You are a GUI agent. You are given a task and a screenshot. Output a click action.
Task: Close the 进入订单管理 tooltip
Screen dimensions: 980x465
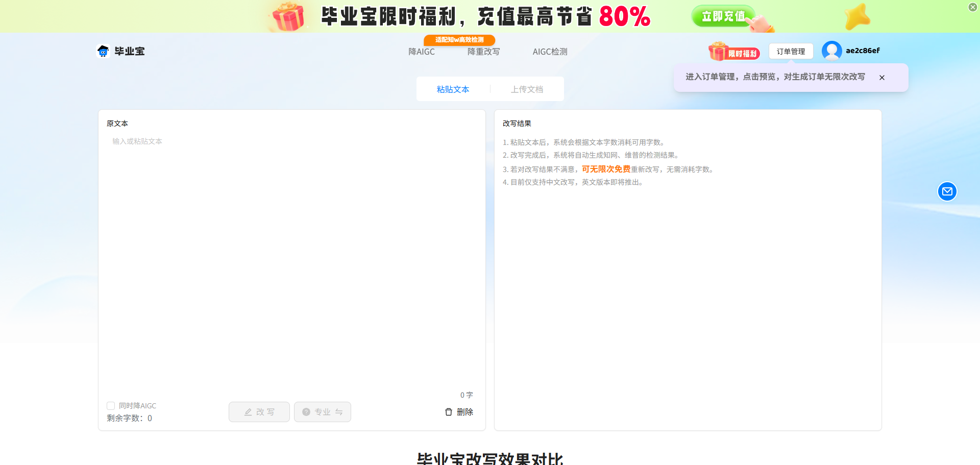(x=882, y=78)
